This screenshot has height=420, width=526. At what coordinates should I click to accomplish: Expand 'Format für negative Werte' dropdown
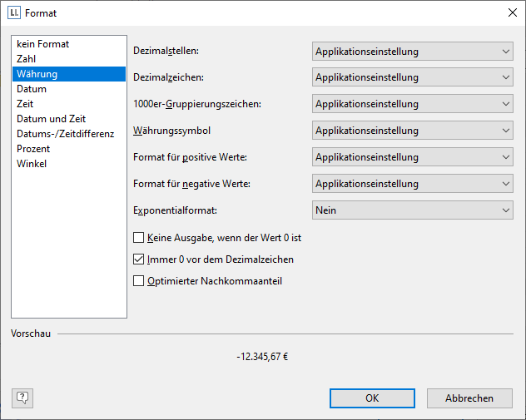pyautogui.click(x=412, y=185)
